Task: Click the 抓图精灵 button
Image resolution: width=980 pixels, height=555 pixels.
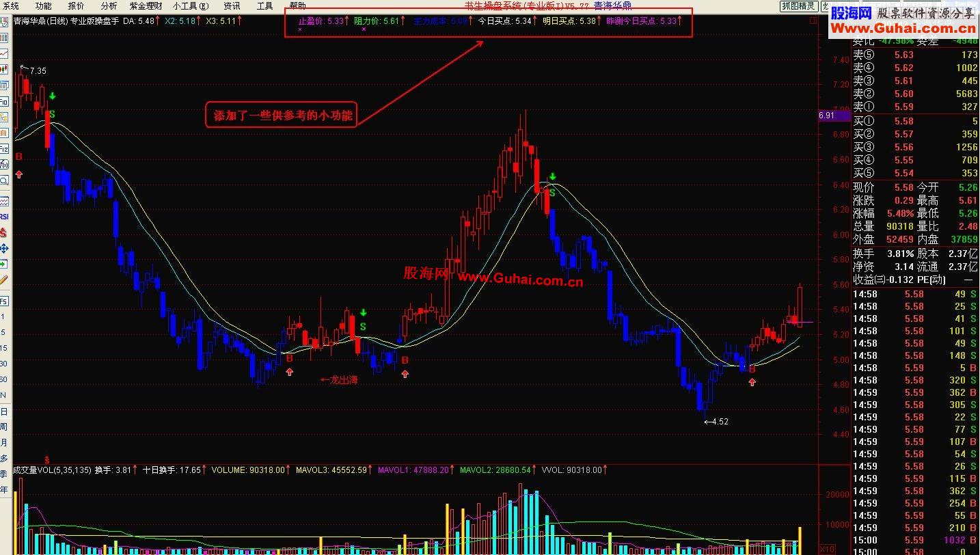Action: tap(799, 6)
